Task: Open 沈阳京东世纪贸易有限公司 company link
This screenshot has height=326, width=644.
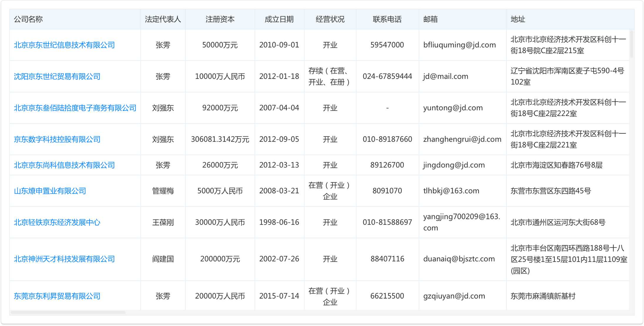Action: click(57, 76)
